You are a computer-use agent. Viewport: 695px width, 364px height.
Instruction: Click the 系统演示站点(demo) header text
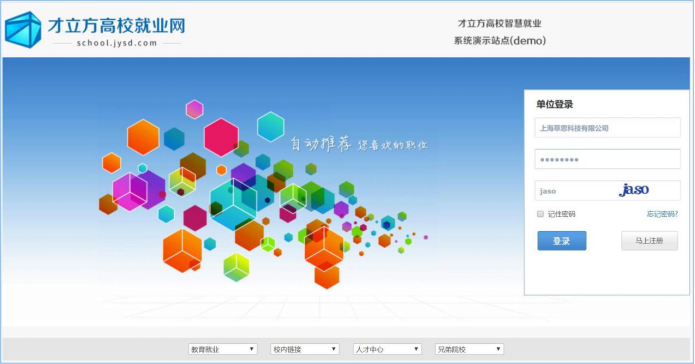pos(500,41)
